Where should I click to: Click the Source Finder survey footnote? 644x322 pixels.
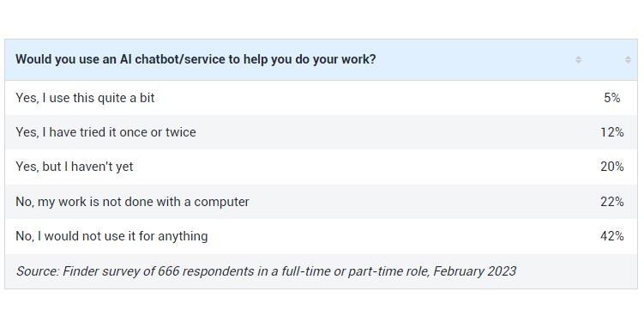point(266,271)
